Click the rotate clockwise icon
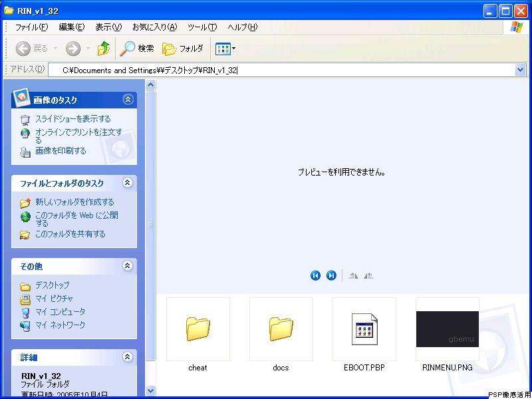This screenshot has width=532, height=399. pyautogui.click(x=353, y=275)
